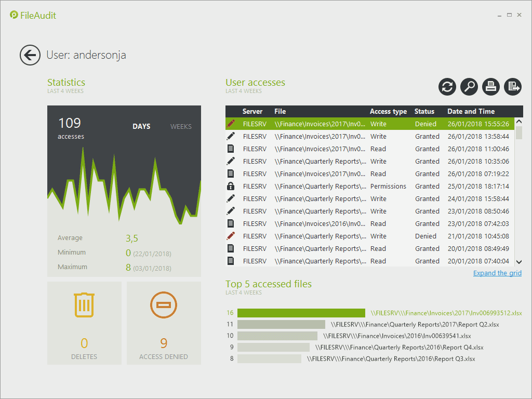
Task: Click the orange Access Denied icon
Action: [x=164, y=305]
